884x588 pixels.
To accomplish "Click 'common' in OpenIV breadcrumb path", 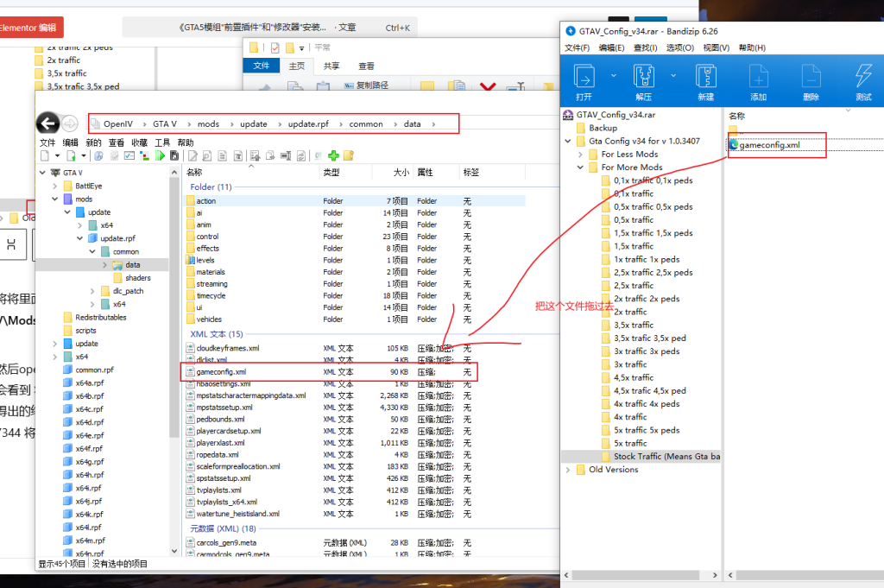I will click(x=366, y=124).
